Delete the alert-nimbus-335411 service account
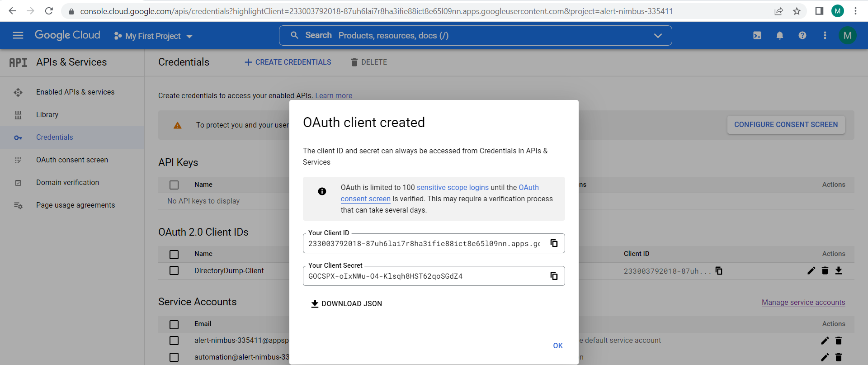This screenshot has height=365, width=868. tap(839, 341)
